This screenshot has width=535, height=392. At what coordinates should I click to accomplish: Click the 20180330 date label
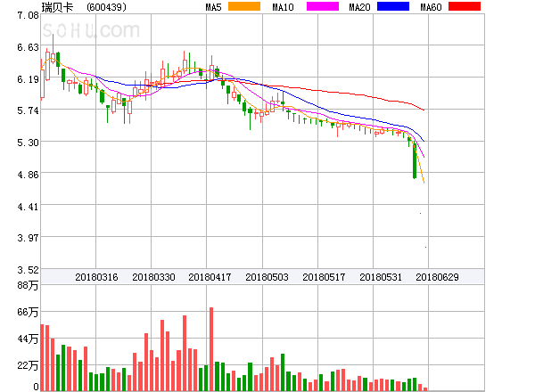point(153,277)
